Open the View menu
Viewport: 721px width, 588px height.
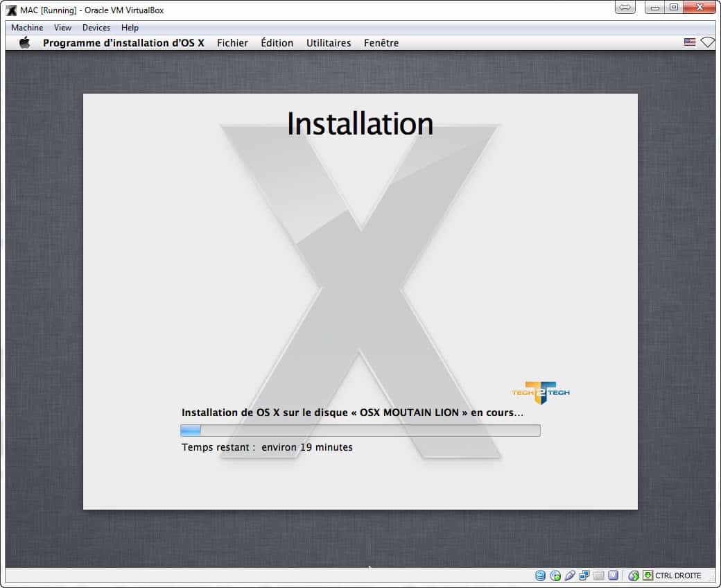(62, 28)
